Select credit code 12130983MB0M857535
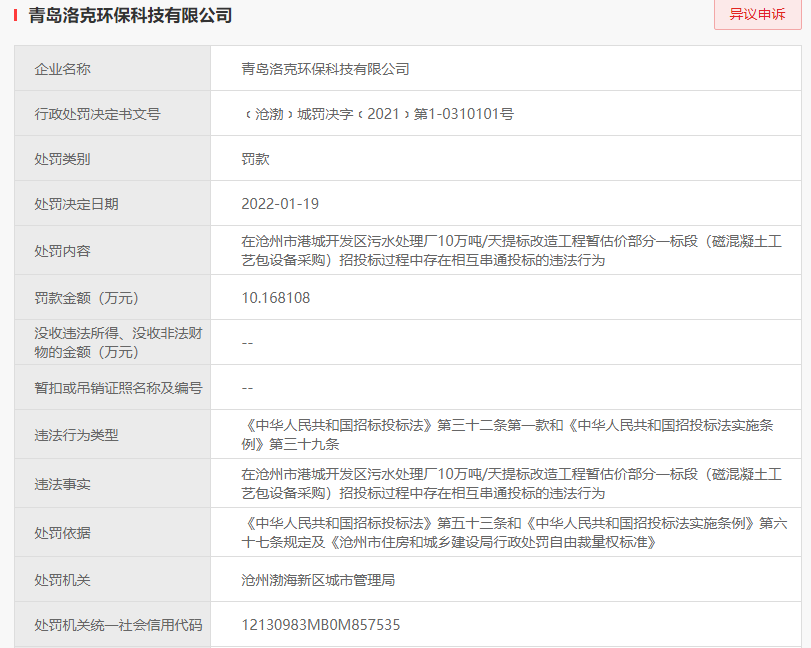The image size is (811, 648). pos(321,625)
